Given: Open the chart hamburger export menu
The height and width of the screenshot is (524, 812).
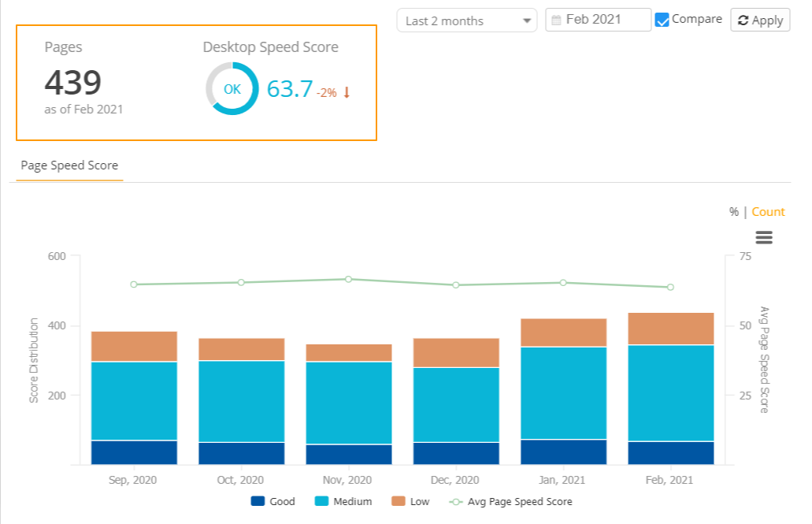Looking at the screenshot, I should (763, 236).
